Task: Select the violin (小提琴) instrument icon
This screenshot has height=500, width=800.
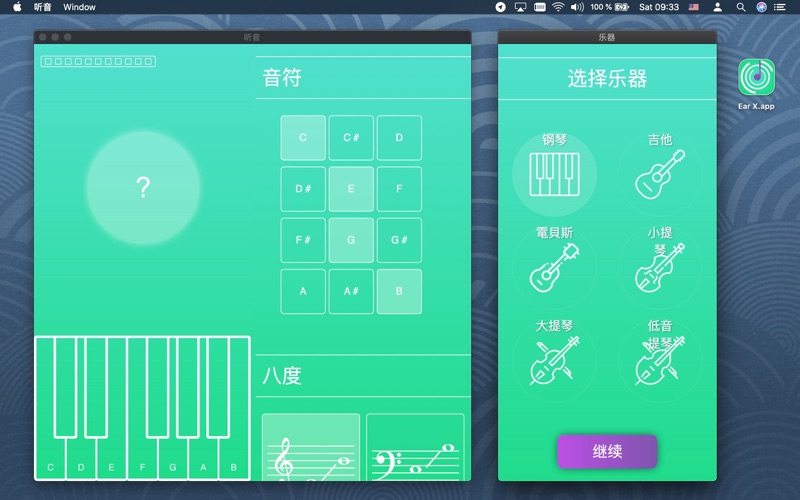Action: tap(659, 268)
